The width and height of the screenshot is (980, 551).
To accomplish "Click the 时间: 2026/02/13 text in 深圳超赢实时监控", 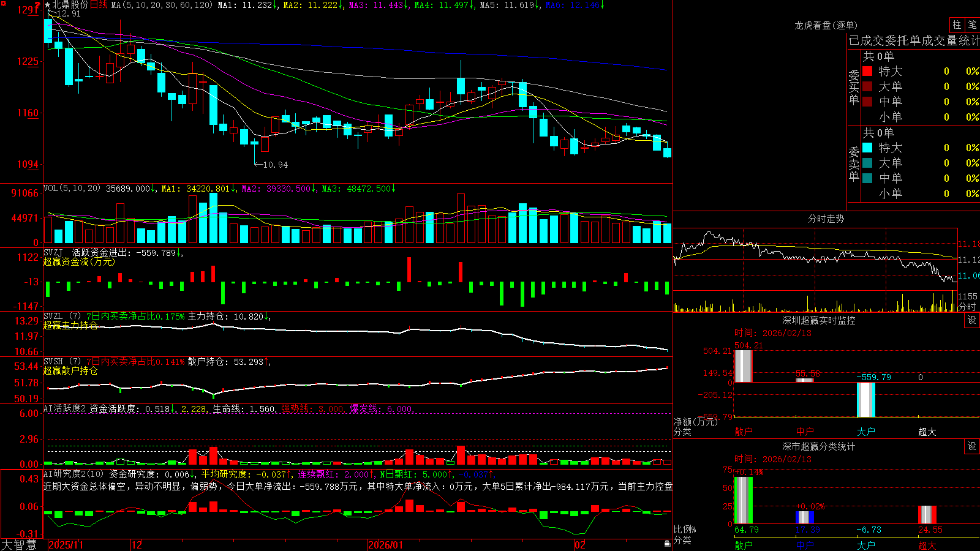I will [x=773, y=333].
